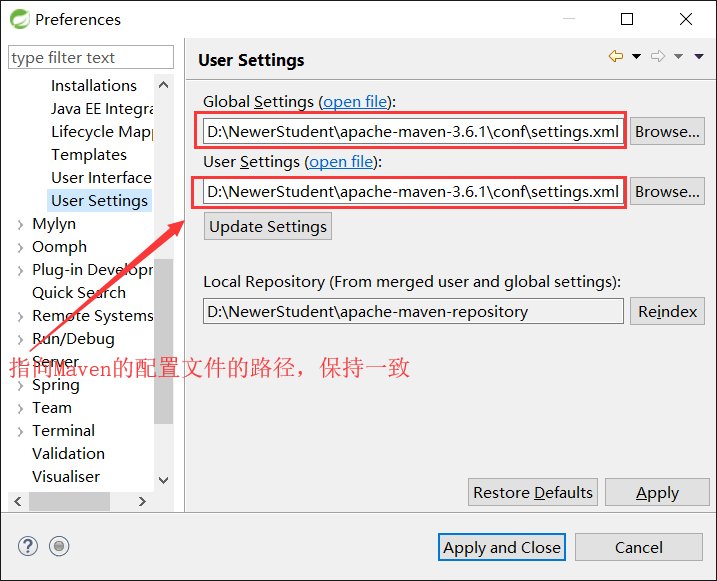The width and height of the screenshot is (717, 581).
Task: Expand the Plug-in Development node
Action: click(20, 270)
